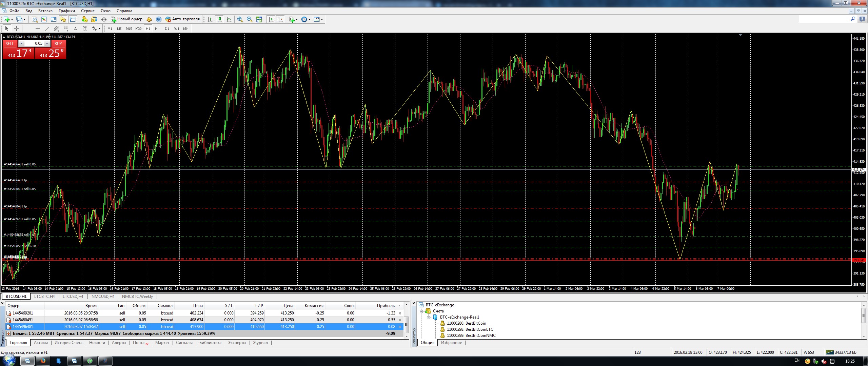This screenshot has width=868, height=366.
Task: Click the crosshair target icon in main toolbar
Action: [x=104, y=19]
